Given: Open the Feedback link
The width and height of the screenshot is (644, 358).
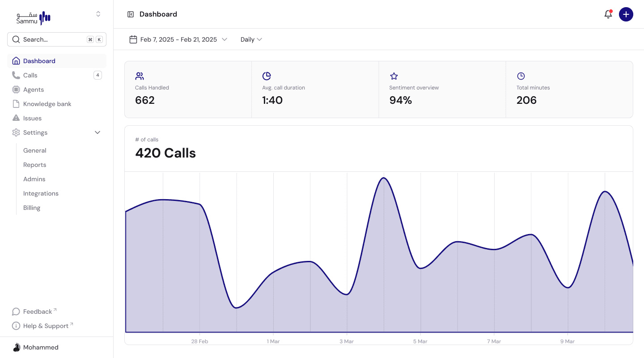Looking at the screenshot, I should point(38,311).
